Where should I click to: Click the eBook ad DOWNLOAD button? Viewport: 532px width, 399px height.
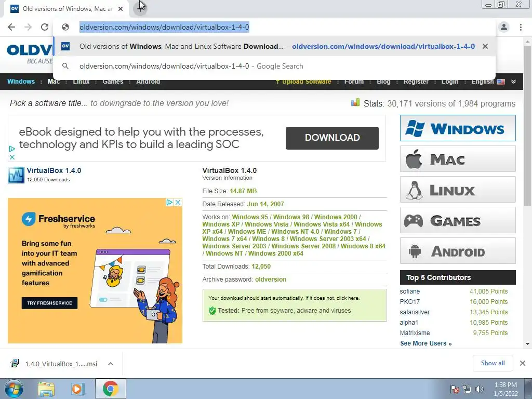click(332, 138)
